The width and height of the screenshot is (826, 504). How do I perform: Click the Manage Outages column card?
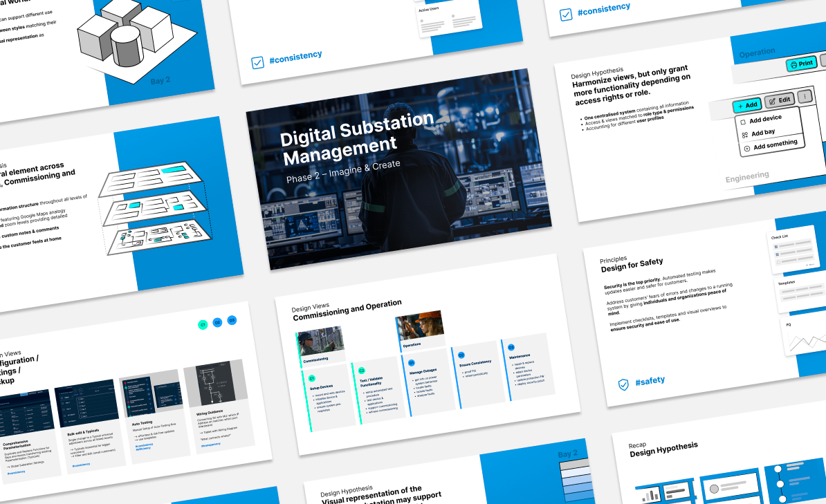pyautogui.click(x=428, y=382)
